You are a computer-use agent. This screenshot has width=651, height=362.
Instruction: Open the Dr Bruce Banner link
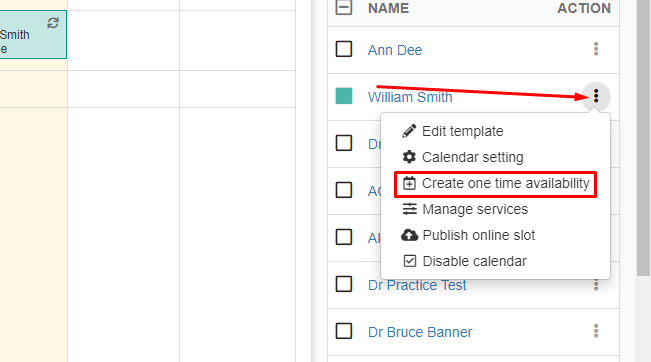click(420, 332)
